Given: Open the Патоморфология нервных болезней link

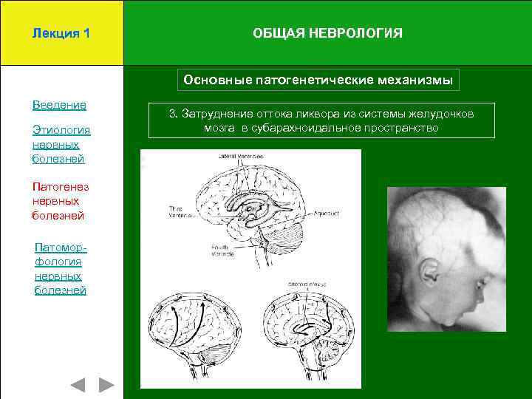Looking at the screenshot, I should 61,268.
